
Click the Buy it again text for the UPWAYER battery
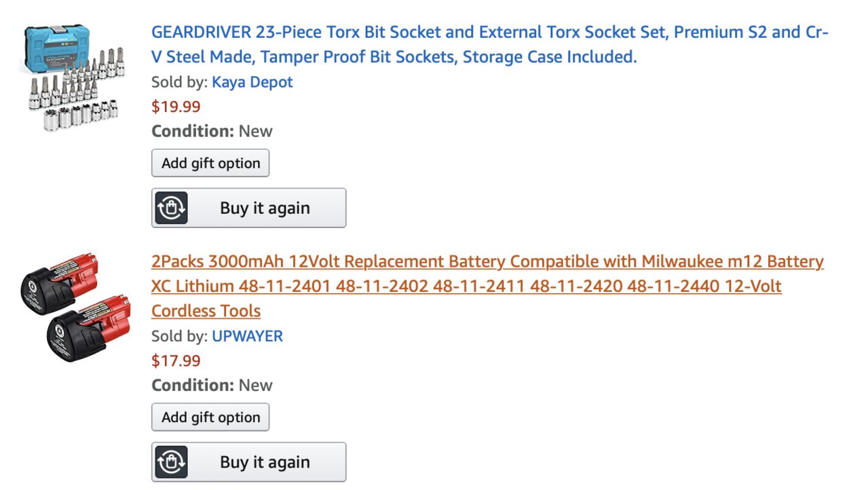click(265, 462)
